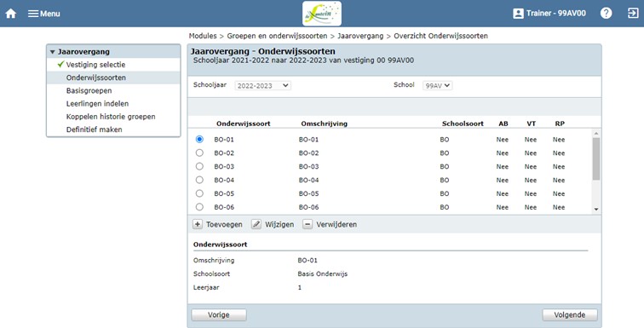
Task: Open Leerlingen indelen in the sidebar
Action: [97, 103]
